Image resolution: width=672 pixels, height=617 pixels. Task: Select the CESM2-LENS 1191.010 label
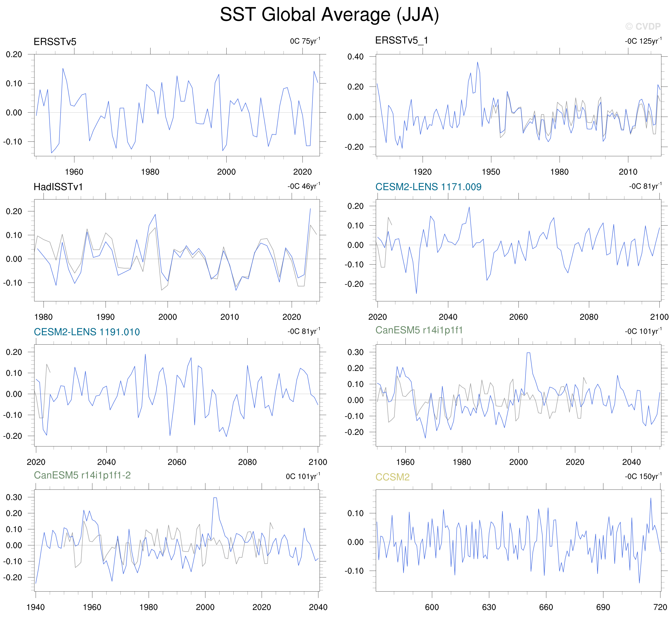point(87,332)
